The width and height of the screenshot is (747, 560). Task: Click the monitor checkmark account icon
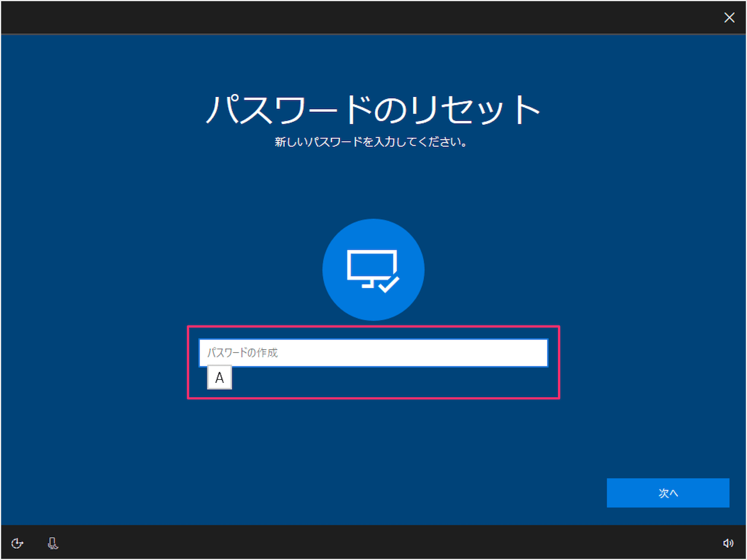(373, 269)
